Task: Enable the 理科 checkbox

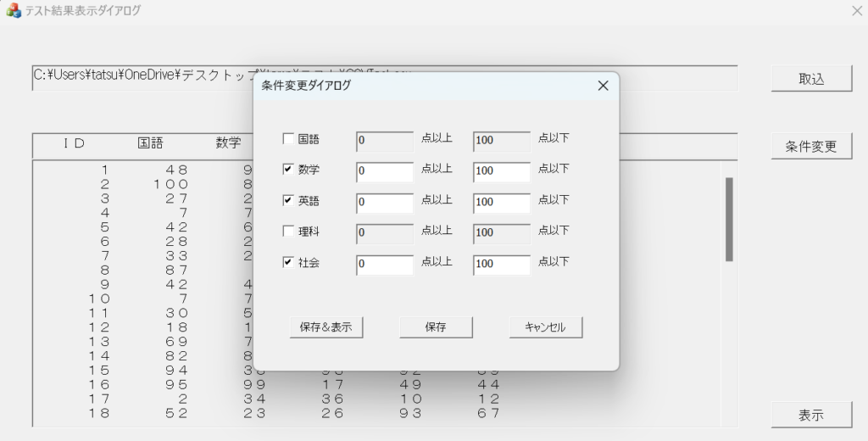Action: click(x=288, y=232)
